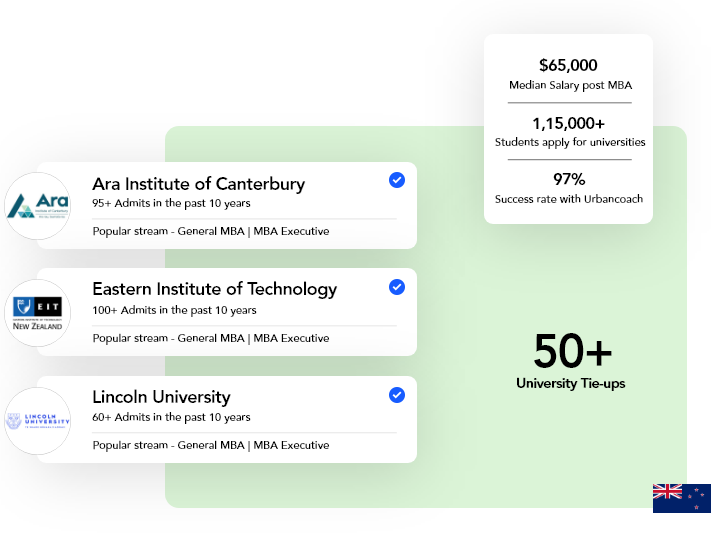
Task: Click the New Zealand flag icon
Action: point(682,498)
